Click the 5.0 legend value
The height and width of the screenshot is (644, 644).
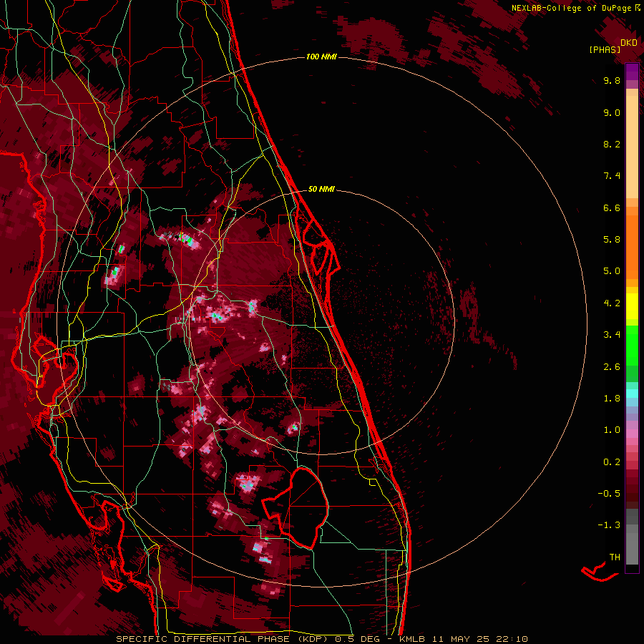click(612, 271)
